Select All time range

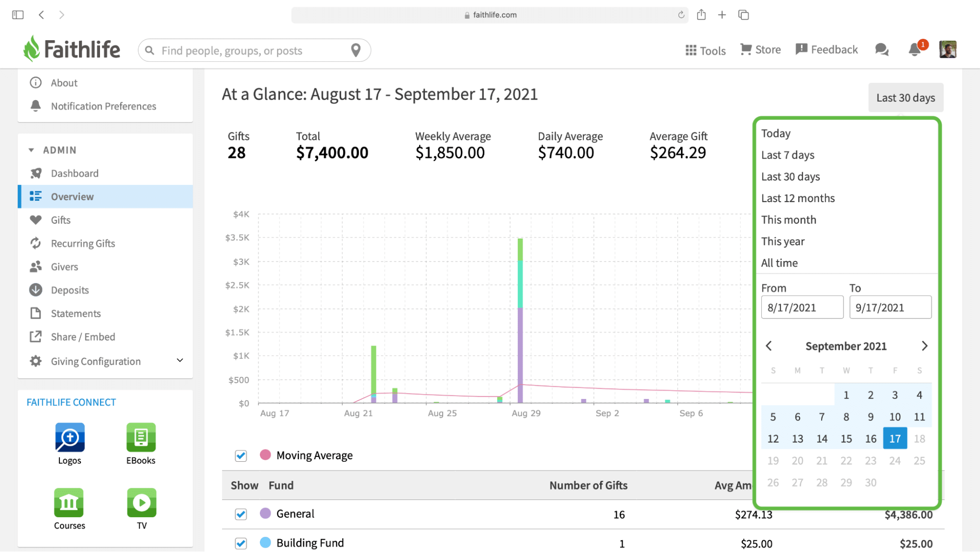coord(779,263)
